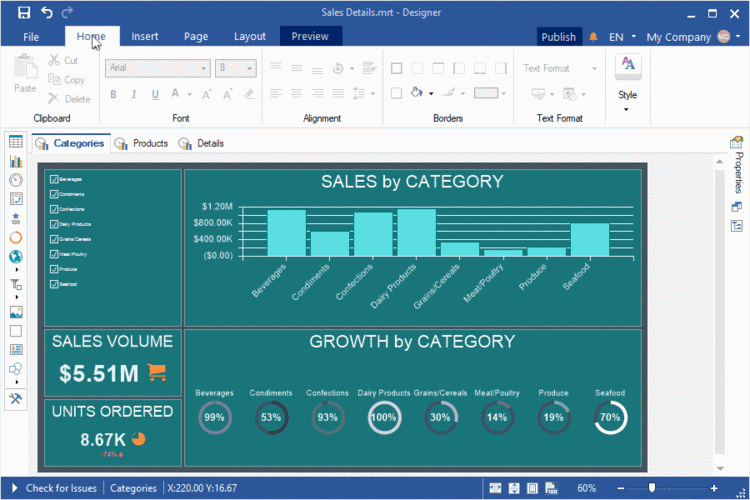Uncheck the Grains/Cereals filter checkbox
Image resolution: width=750 pixels, height=500 pixels.
tap(54, 239)
